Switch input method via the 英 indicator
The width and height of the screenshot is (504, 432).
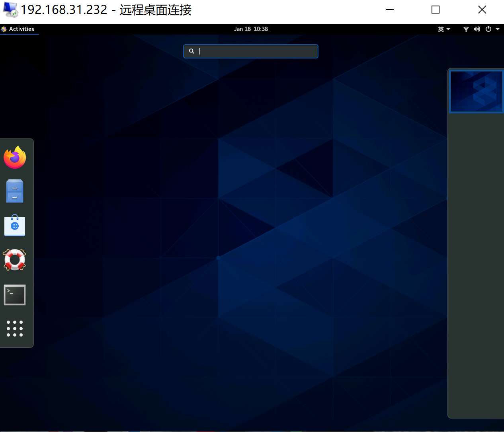pos(441,29)
